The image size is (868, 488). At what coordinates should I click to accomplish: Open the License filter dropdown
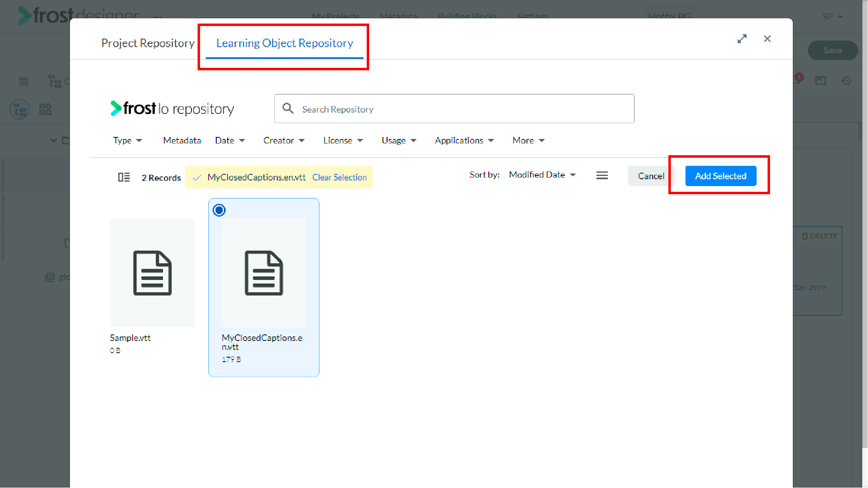click(x=343, y=141)
